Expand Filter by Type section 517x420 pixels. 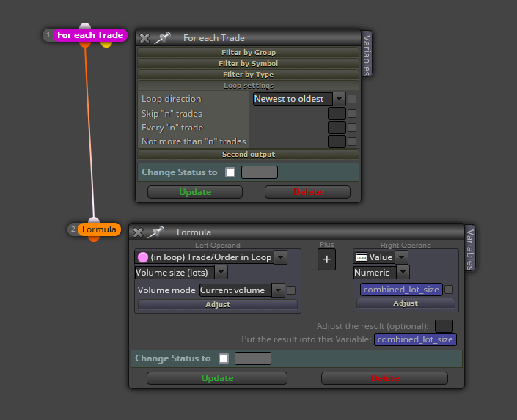pyautogui.click(x=249, y=75)
